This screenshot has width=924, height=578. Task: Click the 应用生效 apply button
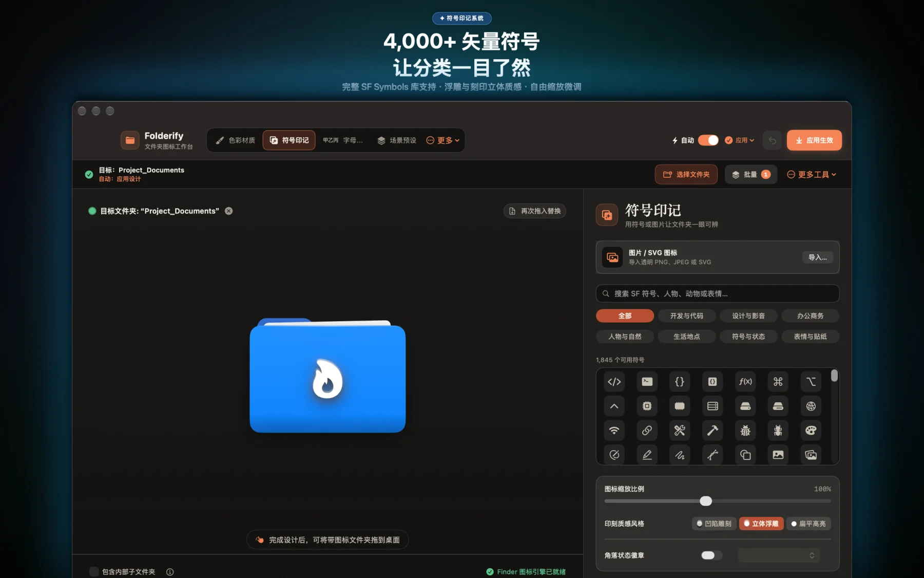click(814, 140)
